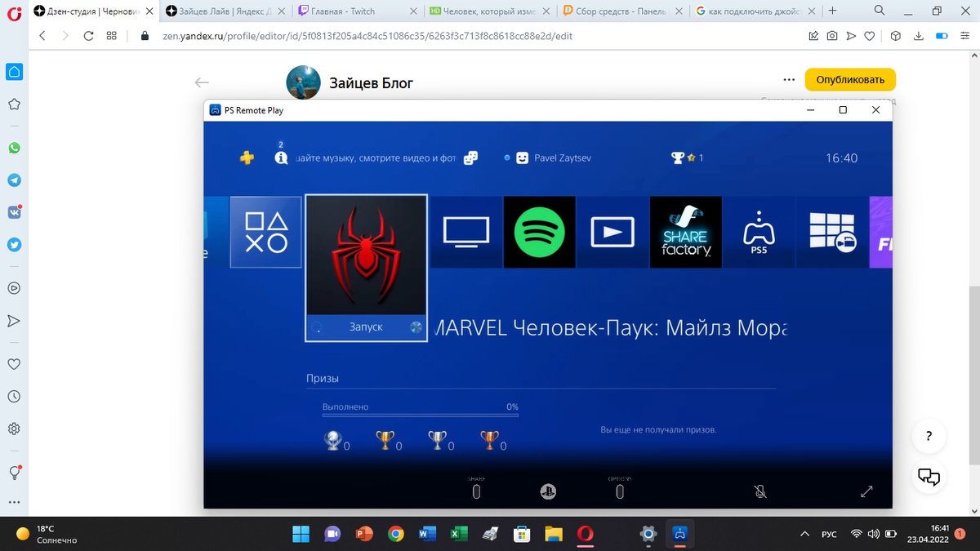
Task: Click the platinum trophy count
Action: [337, 442]
